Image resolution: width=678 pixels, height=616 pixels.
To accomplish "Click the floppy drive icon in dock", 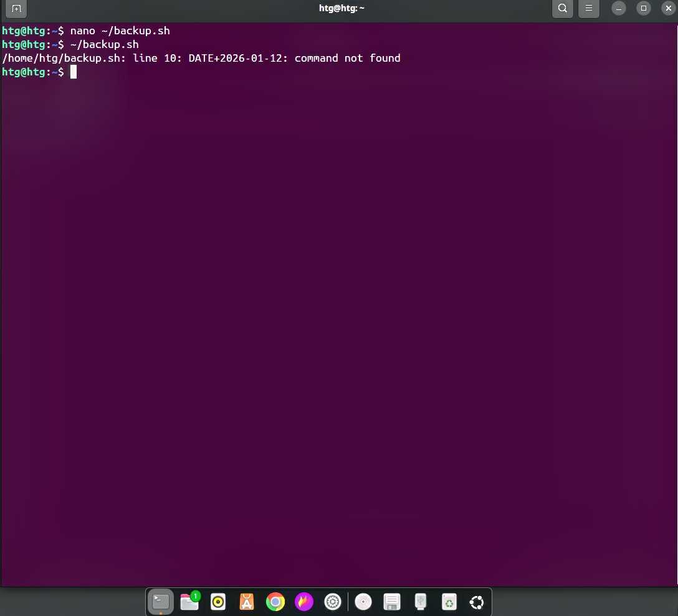I will [x=392, y=602].
